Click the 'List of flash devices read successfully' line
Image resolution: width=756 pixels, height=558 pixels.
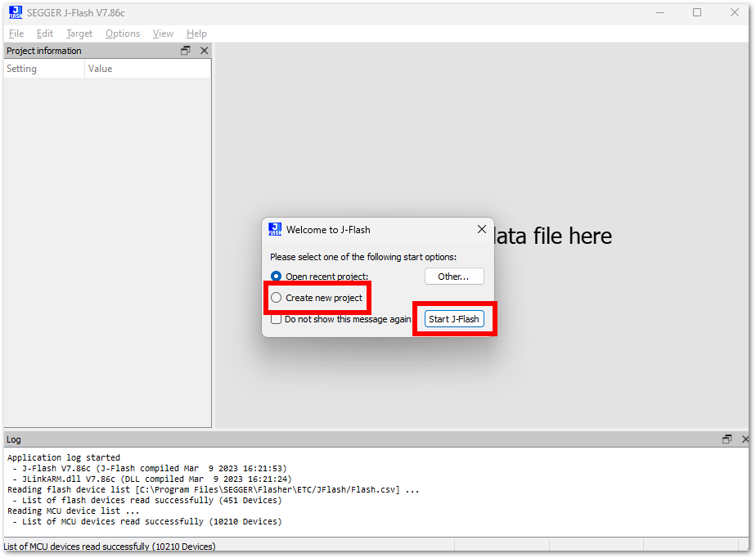[x=147, y=500]
